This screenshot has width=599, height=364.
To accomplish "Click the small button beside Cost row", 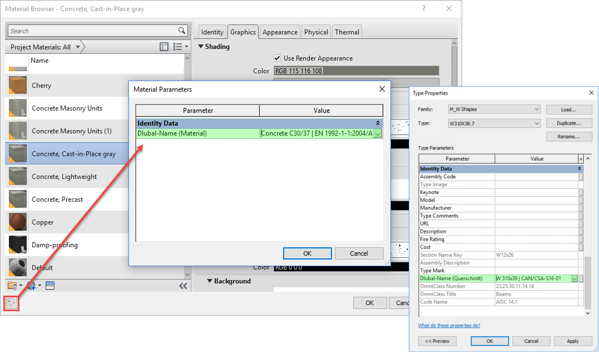I will tap(581, 247).
